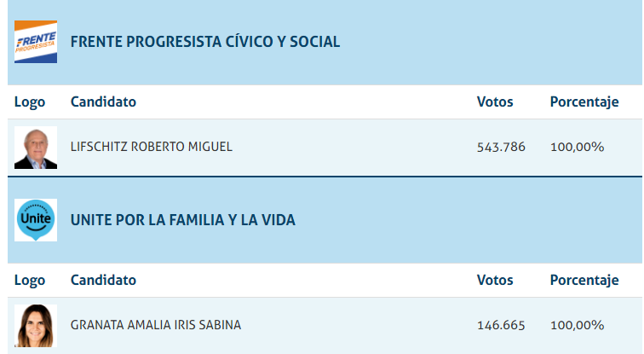Click the Logo header in first table
Screen dimensions: 644x354
pos(30,102)
